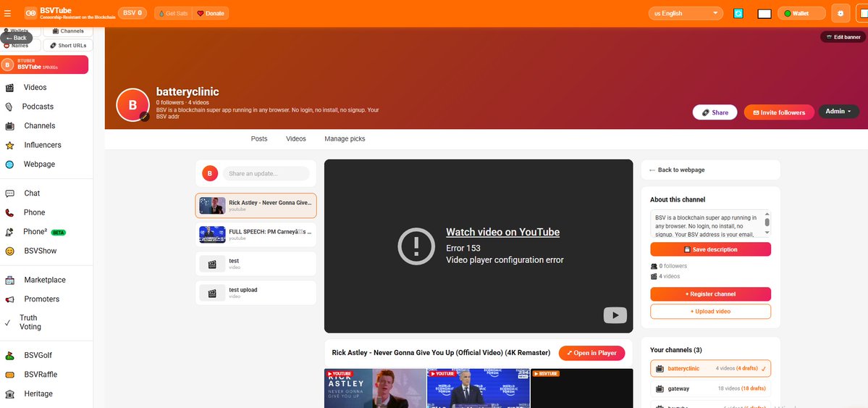Open Truth Voting from the sidebar

point(30,322)
